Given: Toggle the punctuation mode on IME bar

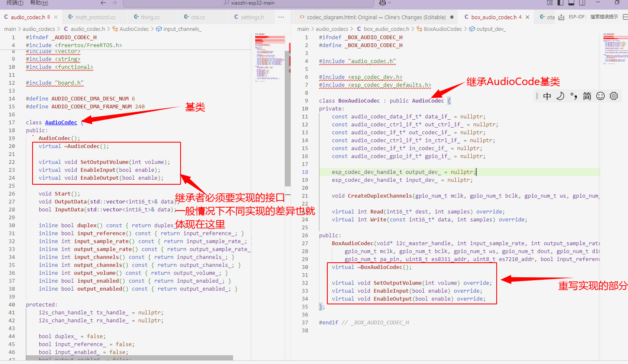Looking at the screenshot, I should pyautogui.click(x=574, y=96).
